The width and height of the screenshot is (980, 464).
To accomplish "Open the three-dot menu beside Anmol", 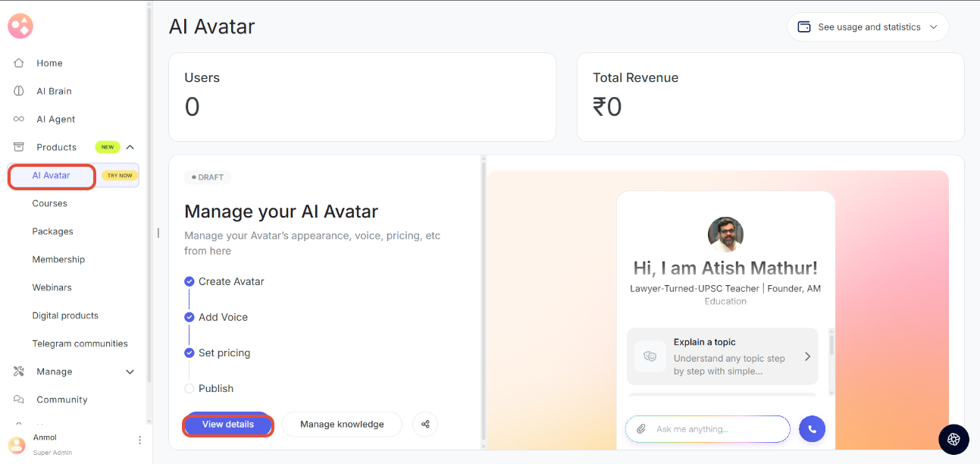I will click(139, 440).
